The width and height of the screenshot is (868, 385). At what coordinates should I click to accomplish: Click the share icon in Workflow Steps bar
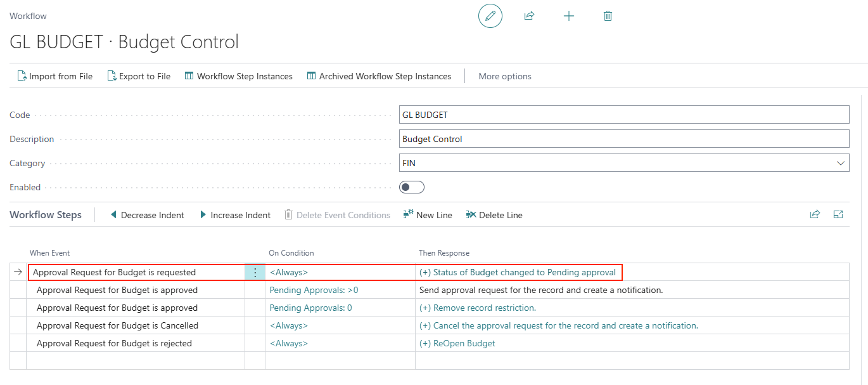pyautogui.click(x=815, y=214)
